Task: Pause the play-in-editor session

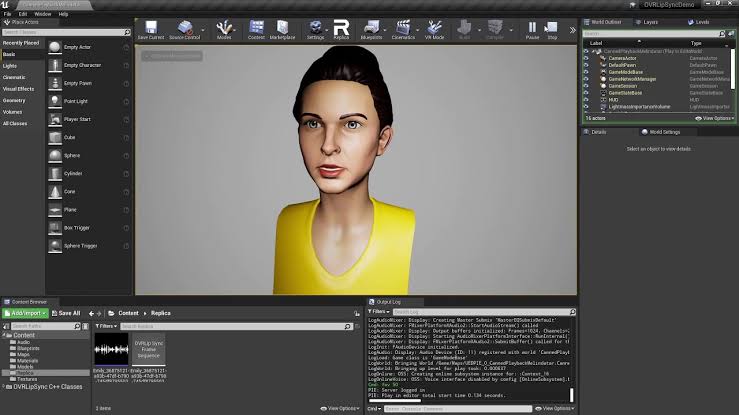Action: tap(532, 28)
